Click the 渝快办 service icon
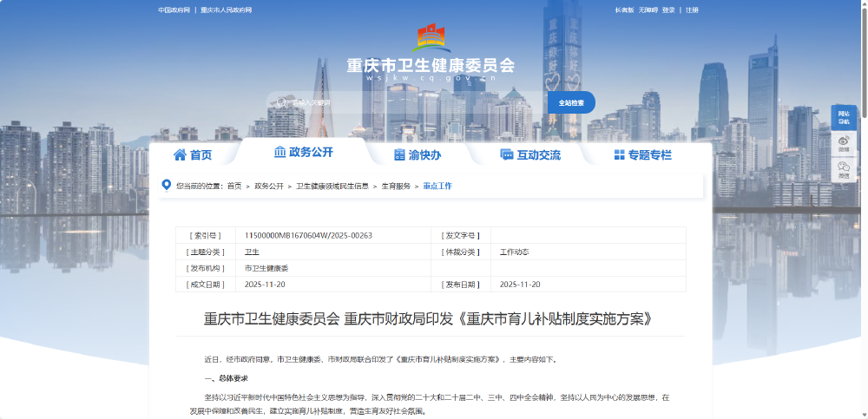This screenshot has height=419, width=868. pyautogui.click(x=399, y=155)
